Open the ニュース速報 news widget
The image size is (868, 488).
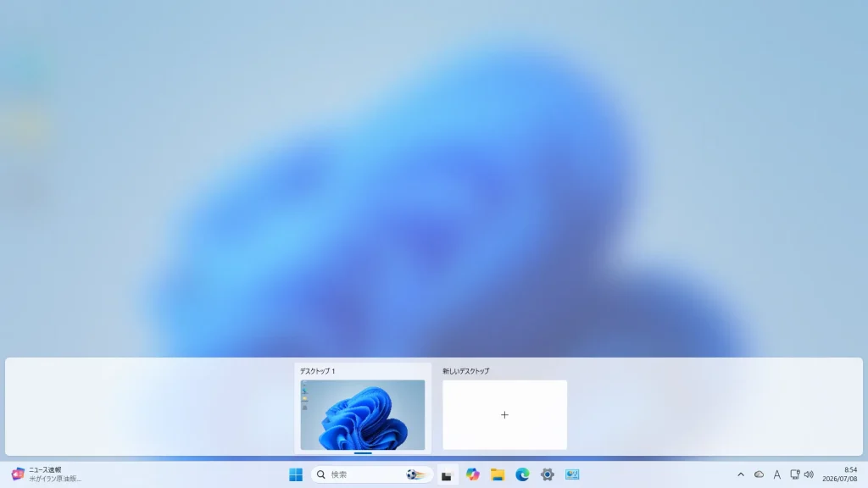tap(47, 474)
